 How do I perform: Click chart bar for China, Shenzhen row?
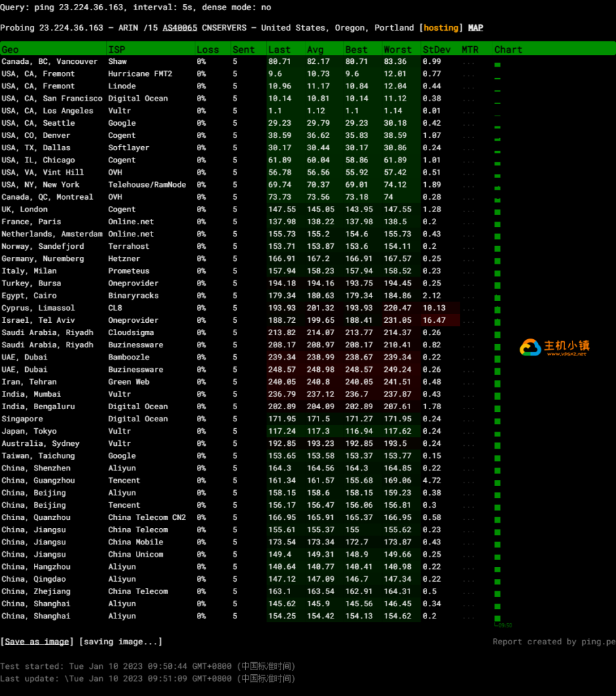tap(497, 469)
